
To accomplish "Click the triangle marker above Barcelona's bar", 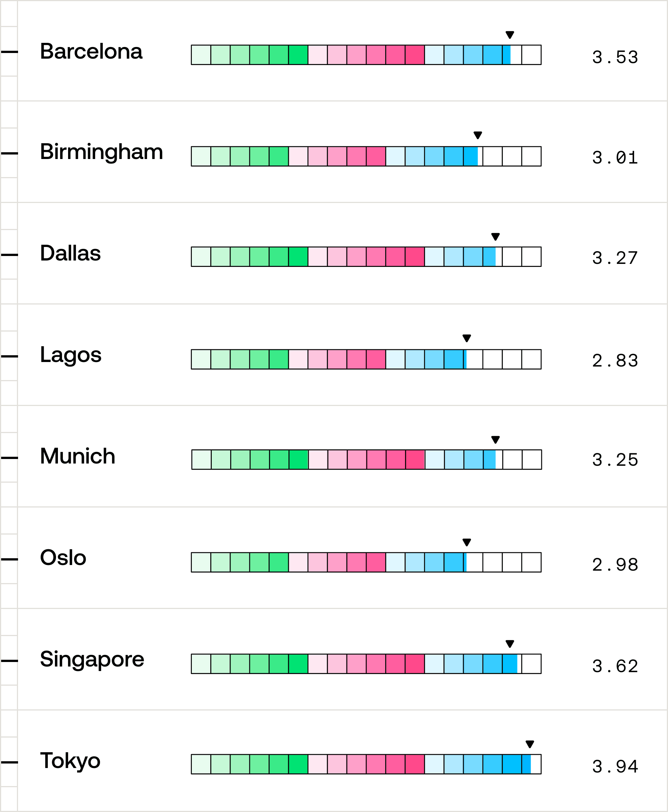I will (x=510, y=35).
